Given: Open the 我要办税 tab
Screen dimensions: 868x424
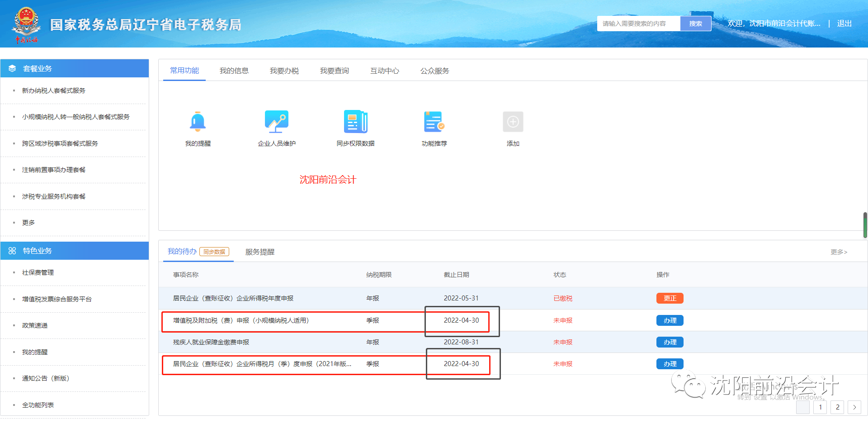Looking at the screenshot, I should (284, 71).
